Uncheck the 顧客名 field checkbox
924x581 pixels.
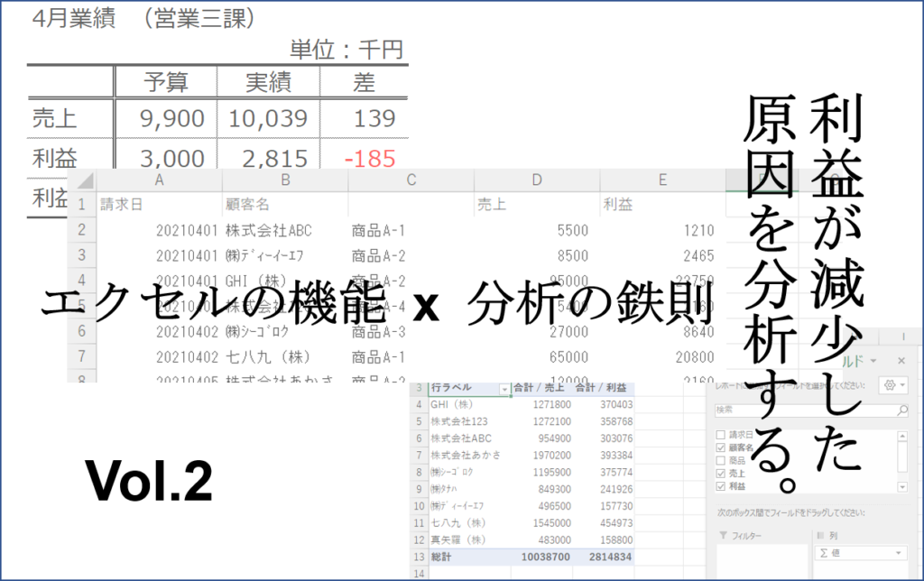pyautogui.click(x=720, y=447)
